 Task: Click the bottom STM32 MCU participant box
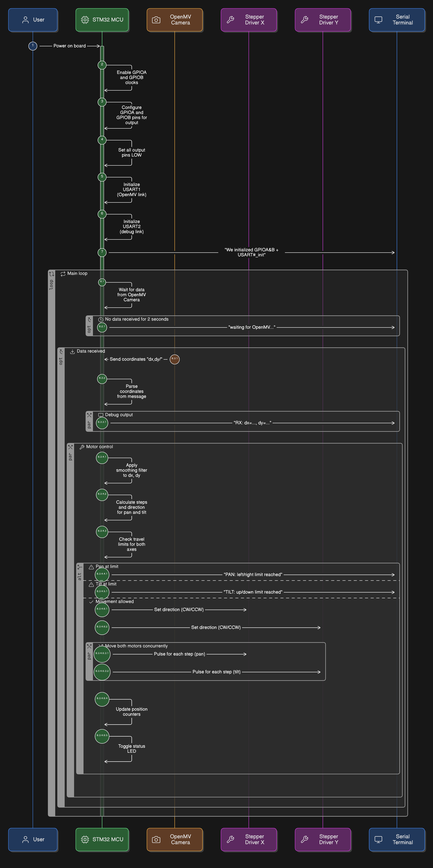click(x=102, y=840)
